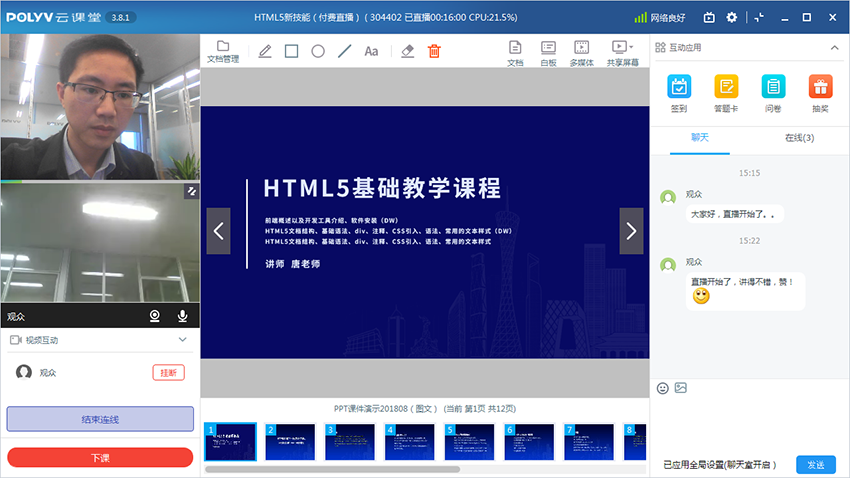This screenshot has height=478, width=850.
Task: Switch to the 白板 whiteboard view
Action: 548,52
